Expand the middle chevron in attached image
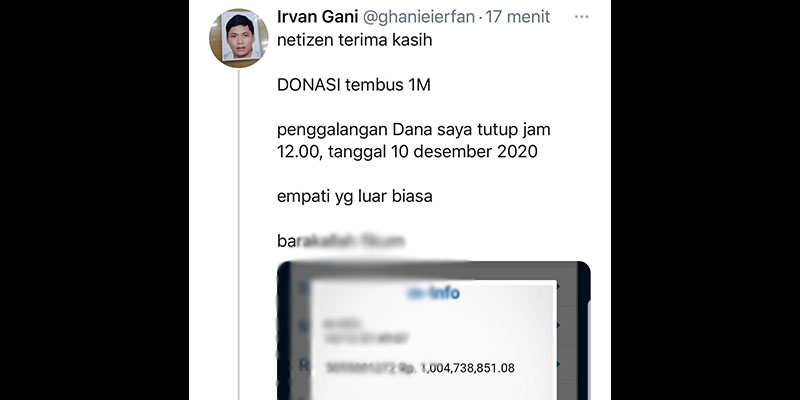800x400 pixels. 559,325
